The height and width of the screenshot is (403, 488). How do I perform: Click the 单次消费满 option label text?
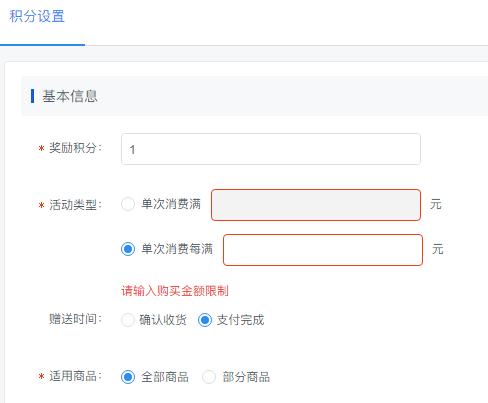(x=171, y=204)
